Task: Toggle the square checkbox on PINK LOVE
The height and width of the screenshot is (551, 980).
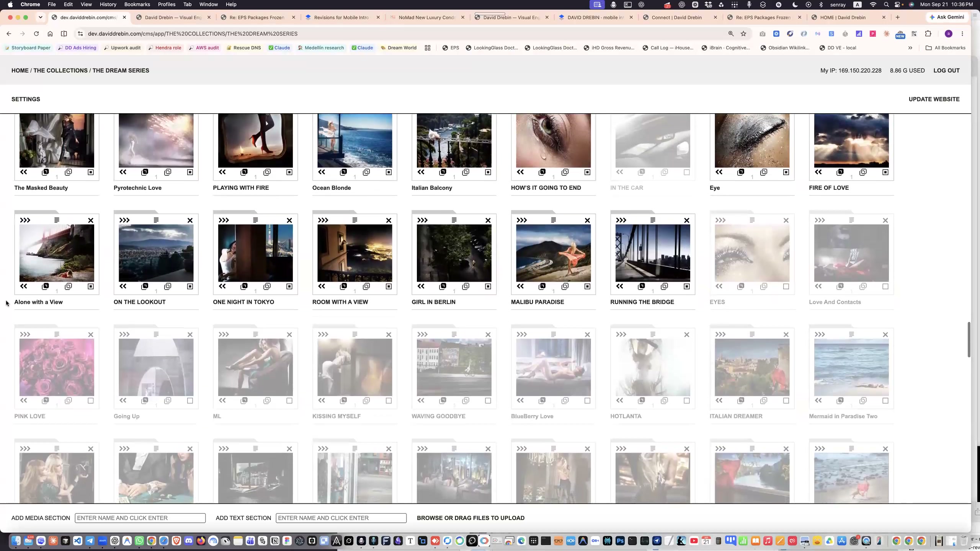Action: 91,401
